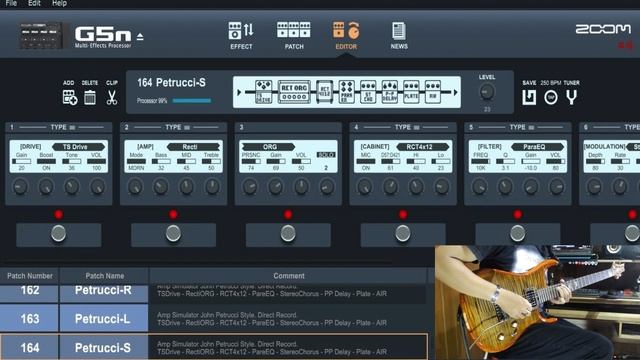
Task: Click the Patch Number column header
Action: (x=30, y=276)
